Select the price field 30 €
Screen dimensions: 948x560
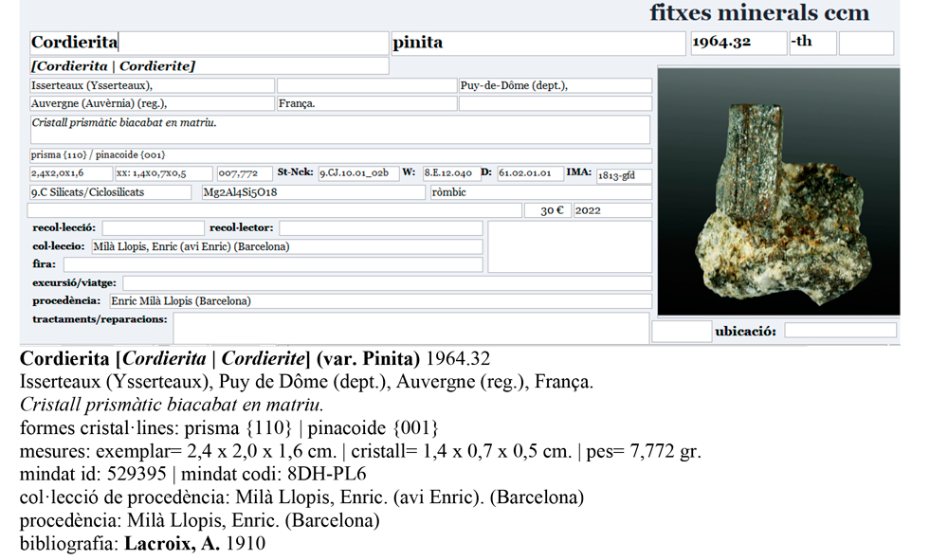click(x=547, y=210)
